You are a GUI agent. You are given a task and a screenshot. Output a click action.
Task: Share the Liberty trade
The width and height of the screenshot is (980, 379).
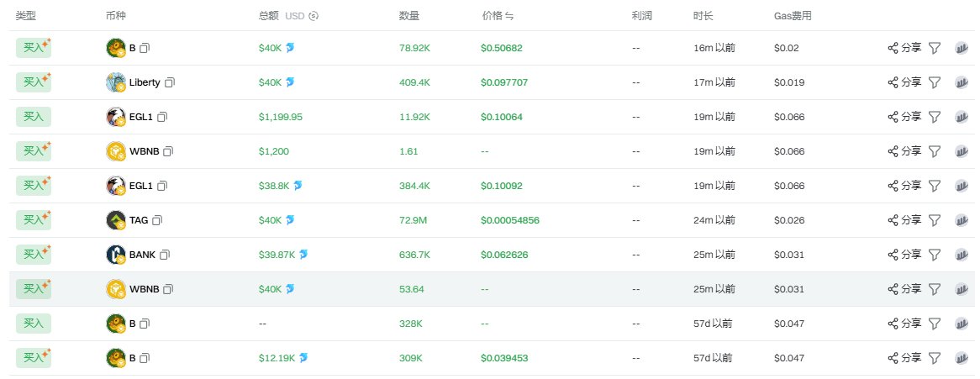[904, 82]
